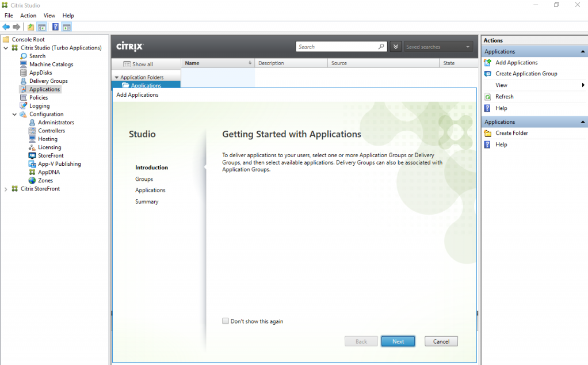Click the Show all toggle
Screen dimensions: 588x365
point(142,63)
